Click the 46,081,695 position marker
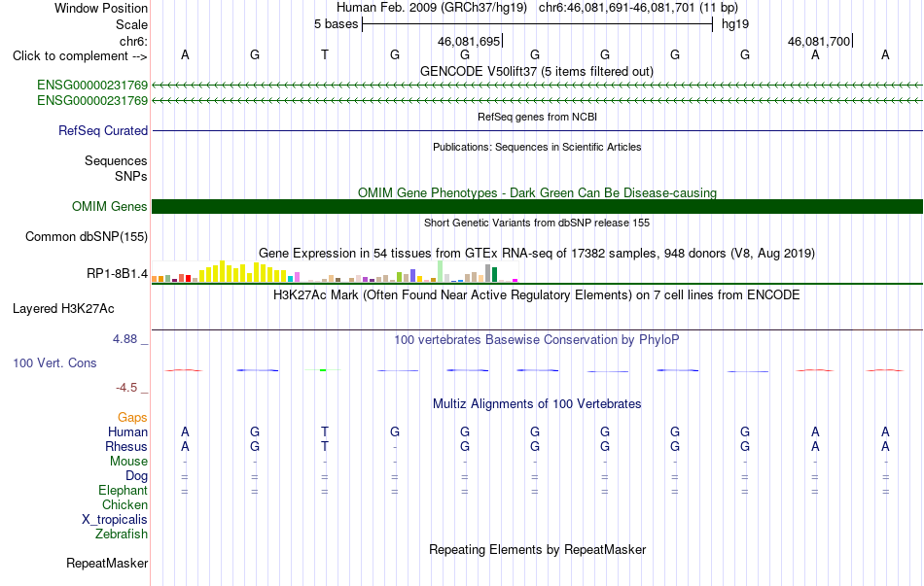924x586 pixels. tap(469, 41)
